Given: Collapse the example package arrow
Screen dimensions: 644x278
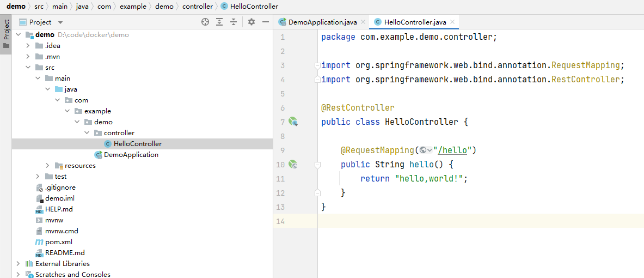Looking at the screenshot, I should [x=68, y=111].
